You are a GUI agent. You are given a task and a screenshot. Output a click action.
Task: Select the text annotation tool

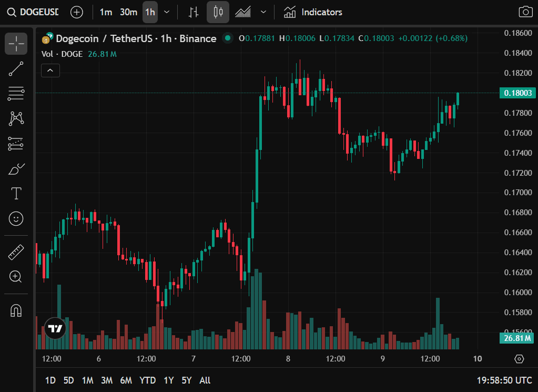(16, 194)
